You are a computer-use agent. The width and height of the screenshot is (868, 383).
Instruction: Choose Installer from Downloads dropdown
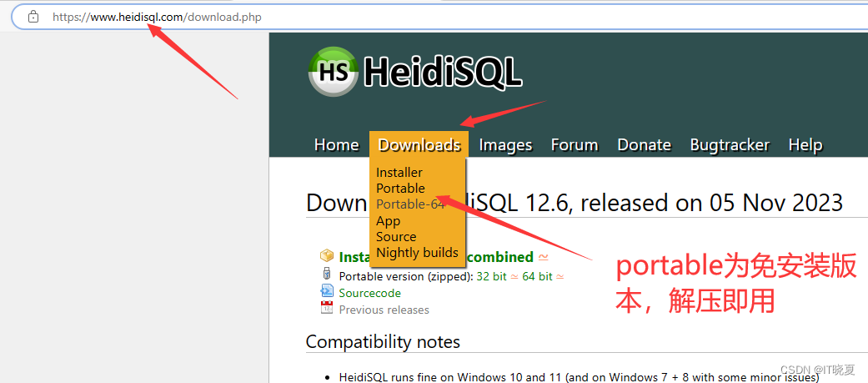(x=399, y=173)
